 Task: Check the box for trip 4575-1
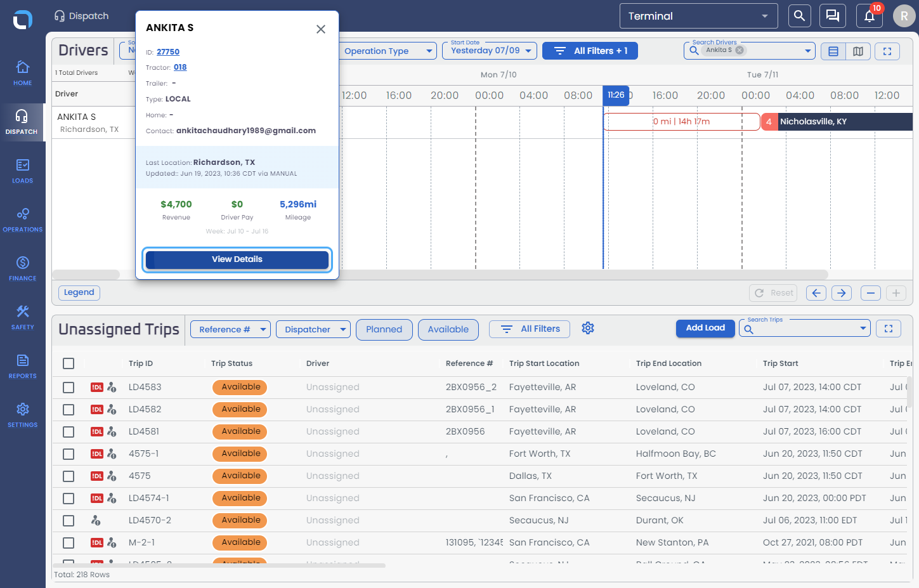click(68, 454)
